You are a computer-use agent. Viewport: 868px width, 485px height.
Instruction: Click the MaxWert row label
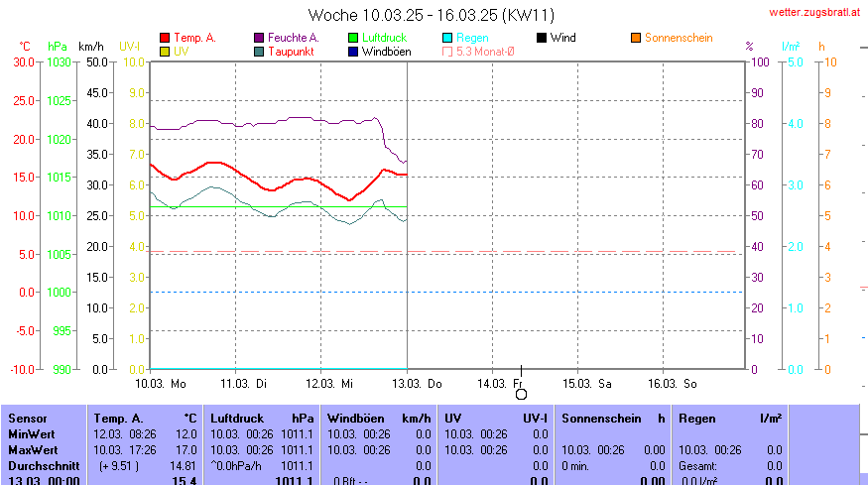coord(32,449)
